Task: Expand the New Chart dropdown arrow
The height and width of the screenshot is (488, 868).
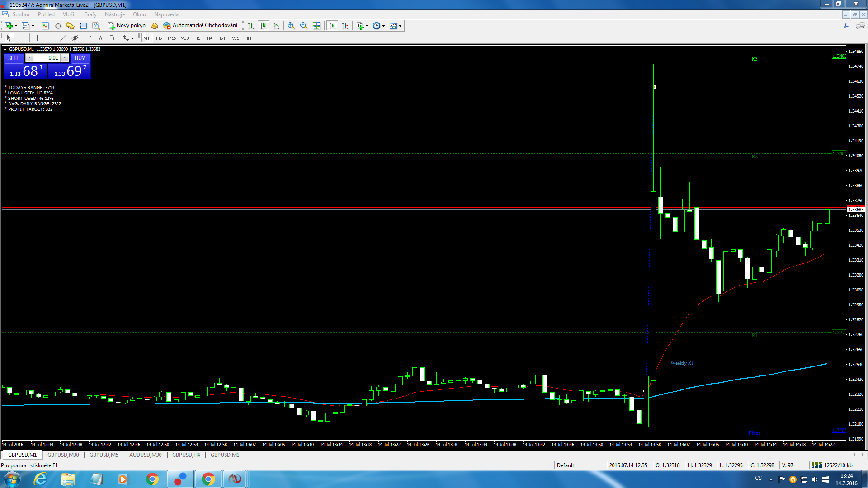Action: pyautogui.click(x=16, y=26)
